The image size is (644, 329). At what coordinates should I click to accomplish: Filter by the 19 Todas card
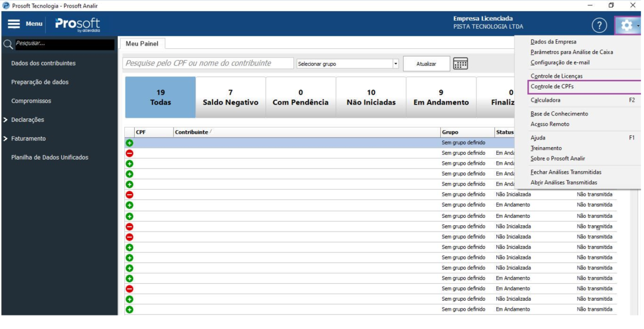(160, 97)
